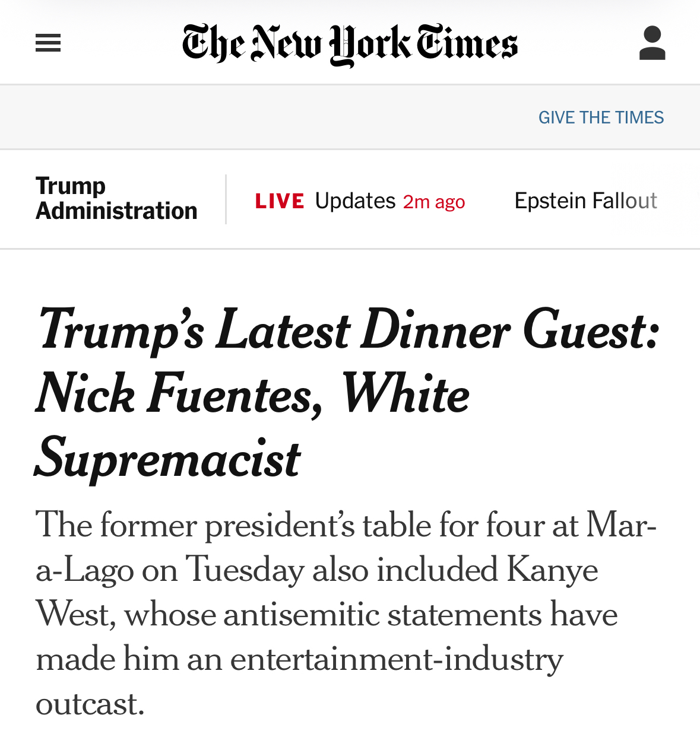Click the red LIVE badge

[x=280, y=201]
